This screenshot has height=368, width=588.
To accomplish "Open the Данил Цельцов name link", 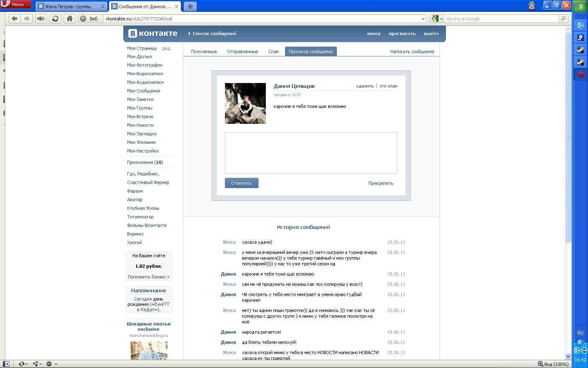I will pyautogui.click(x=294, y=86).
